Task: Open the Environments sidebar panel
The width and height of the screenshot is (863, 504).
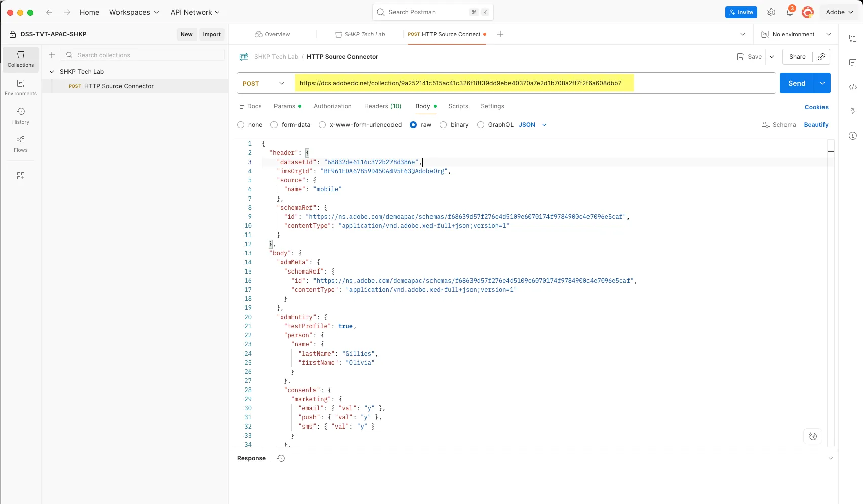Action: click(x=21, y=88)
